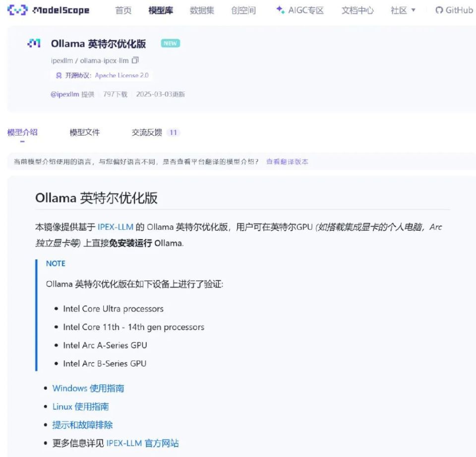Image resolution: width=476 pixels, height=457 pixels.
Task: Switch to the 交流反馈 tab
Action: click(x=147, y=132)
